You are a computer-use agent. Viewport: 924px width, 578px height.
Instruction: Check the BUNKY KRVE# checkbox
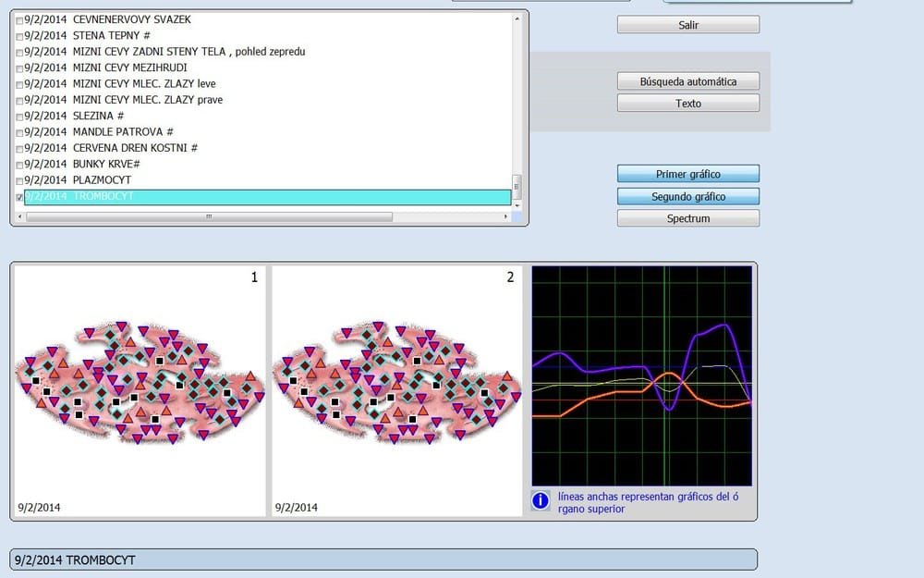point(18,164)
